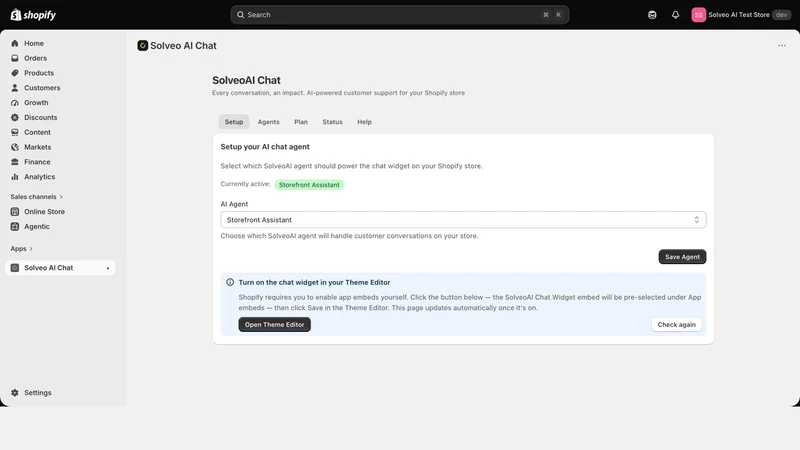800x450 pixels.
Task: Open the Online Store channel icon
Action: [x=15, y=212]
